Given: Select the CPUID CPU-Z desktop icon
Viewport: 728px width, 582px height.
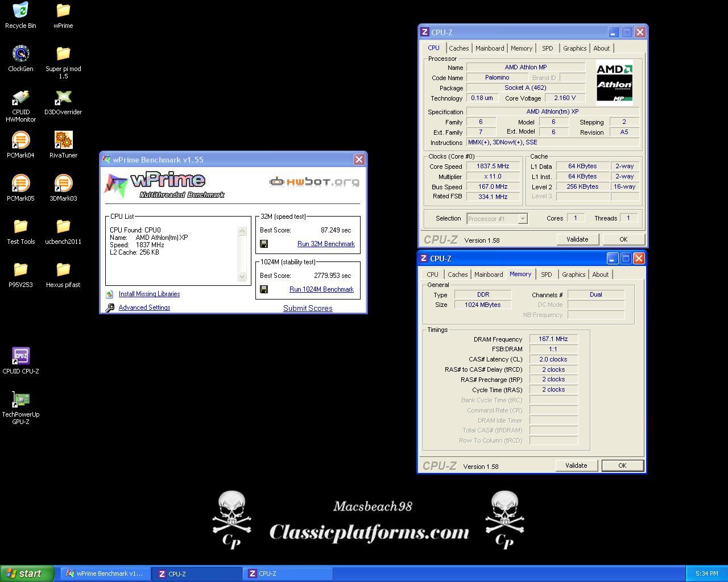Looking at the screenshot, I should tap(20, 356).
